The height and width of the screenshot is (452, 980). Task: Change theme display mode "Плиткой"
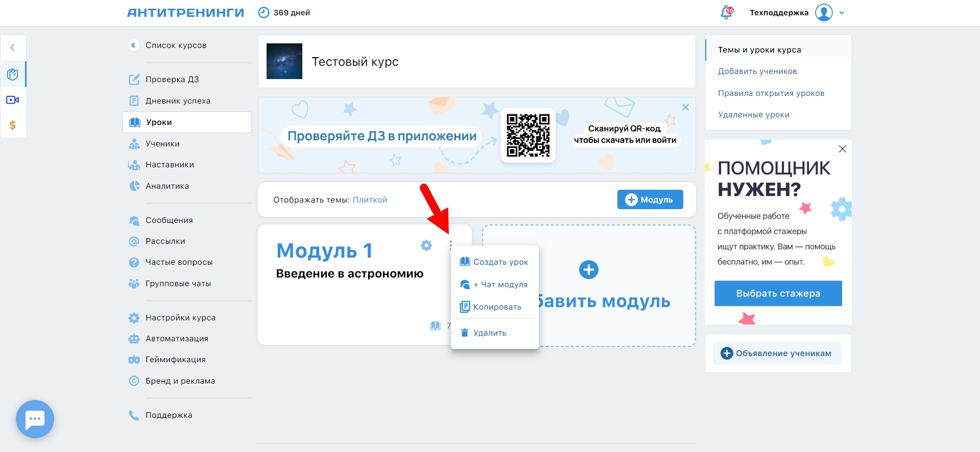[370, 200]
